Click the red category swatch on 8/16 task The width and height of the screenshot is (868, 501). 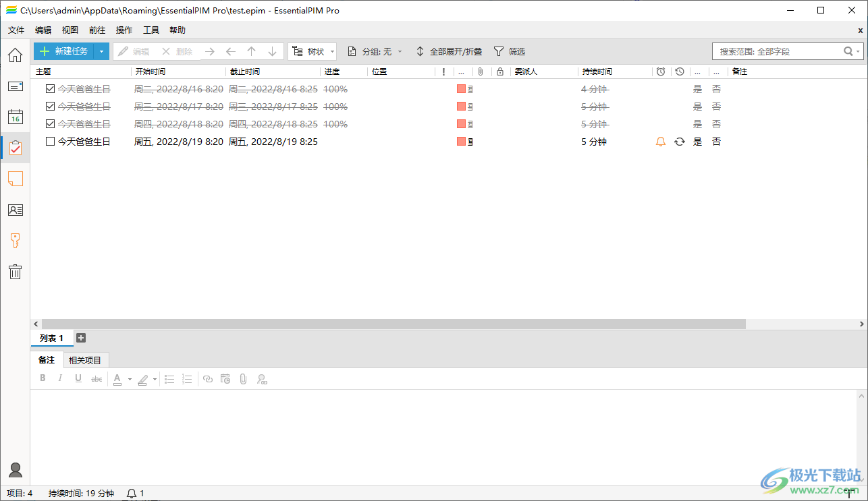point(461,89)
